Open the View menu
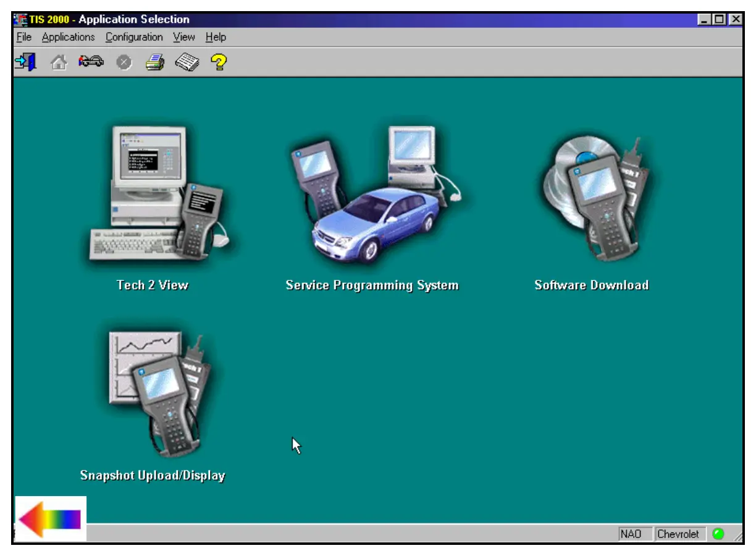This screenshot has height=556, width=756. [x=184, y=37]
